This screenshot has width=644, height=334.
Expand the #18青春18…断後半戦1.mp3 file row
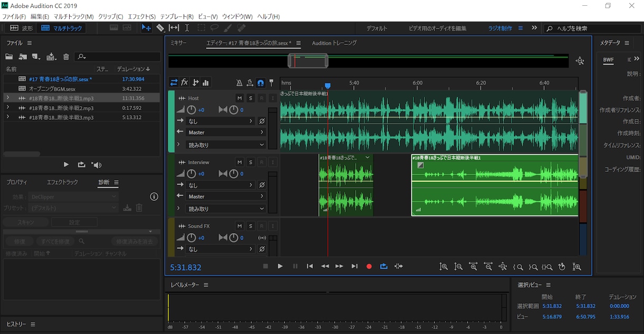point(7,98)
